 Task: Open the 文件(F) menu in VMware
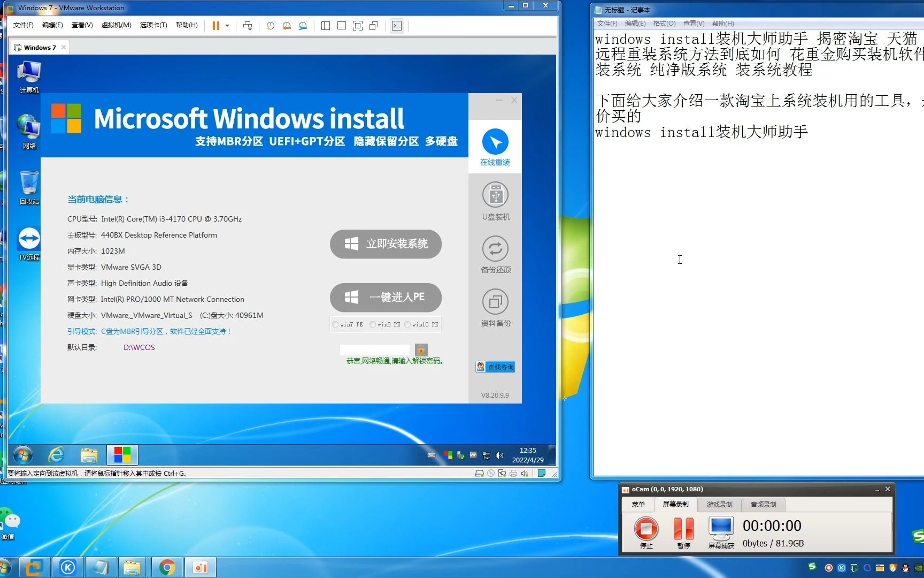[x=23, y=25]
